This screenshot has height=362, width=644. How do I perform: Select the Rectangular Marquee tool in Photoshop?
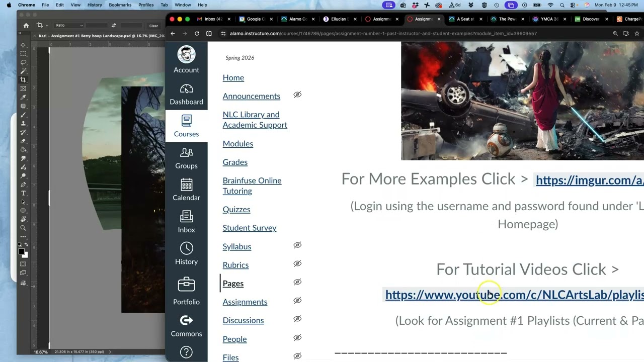coord(23,53)
